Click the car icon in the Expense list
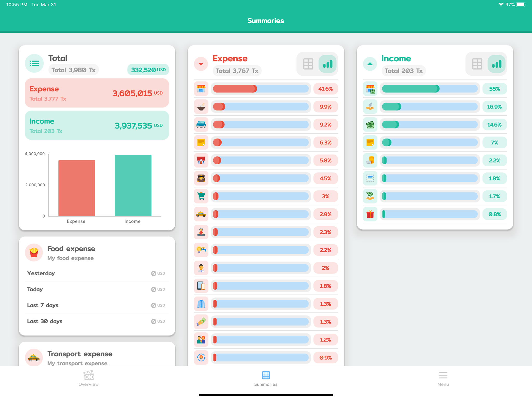Image resolution: width=532 pixels, height=399 pixels. [x=201, y=125]
